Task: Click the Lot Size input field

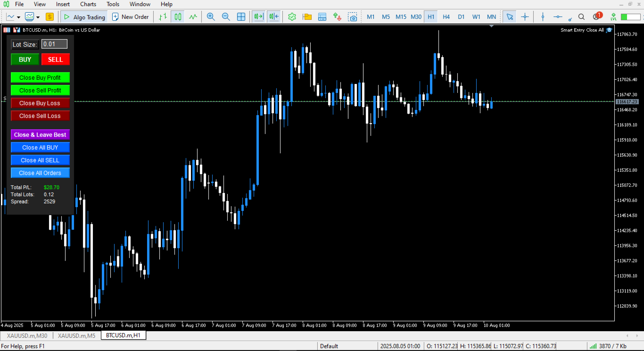Action: click(54, 44)
